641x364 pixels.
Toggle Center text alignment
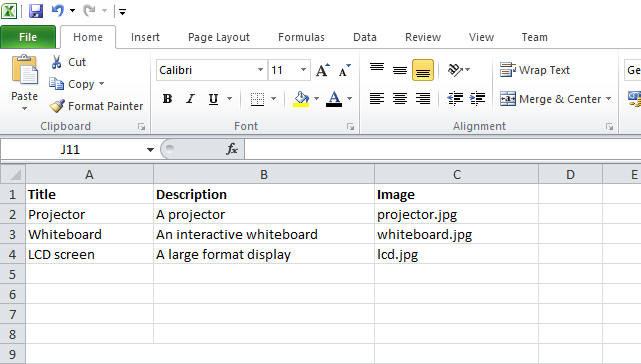tap(400, 99)
